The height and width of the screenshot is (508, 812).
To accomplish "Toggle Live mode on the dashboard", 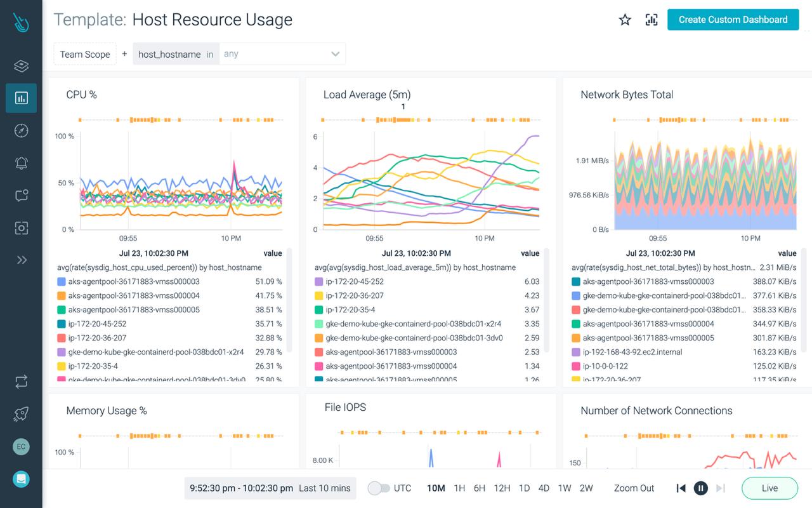I will [x=769, y=488].
